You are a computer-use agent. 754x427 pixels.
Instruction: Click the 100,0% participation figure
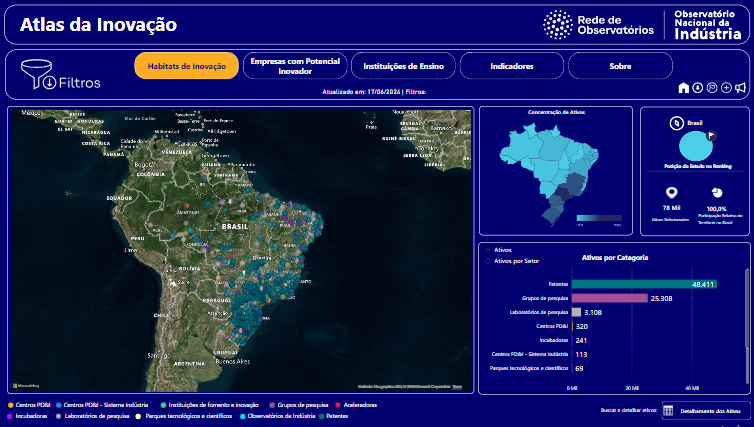[716, 209]
